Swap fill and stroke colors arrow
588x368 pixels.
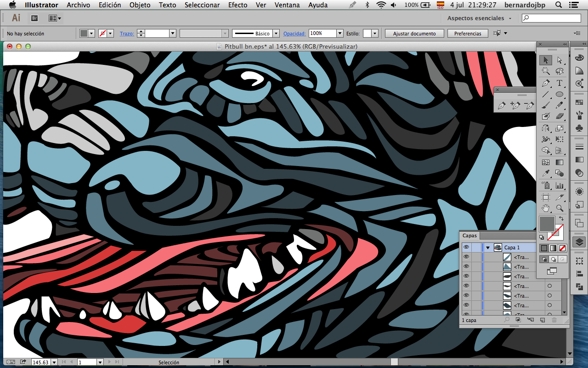pyautogui.click(x=561, y=218)
